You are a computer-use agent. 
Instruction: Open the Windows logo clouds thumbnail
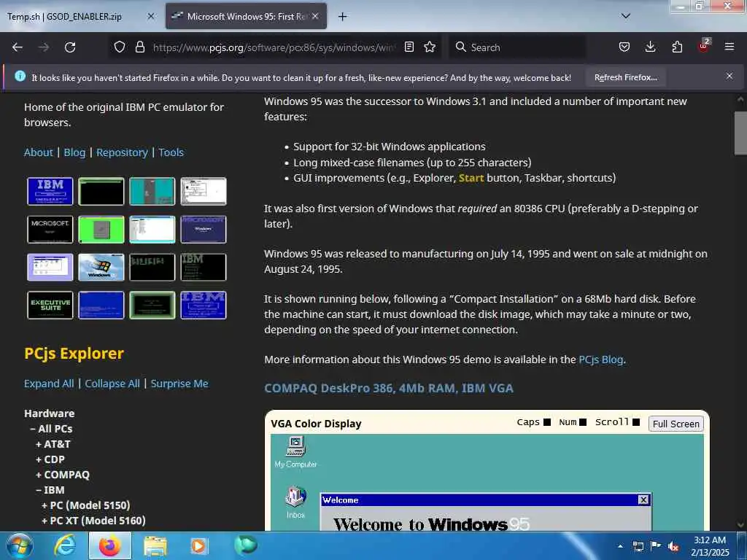click(101, 267)
